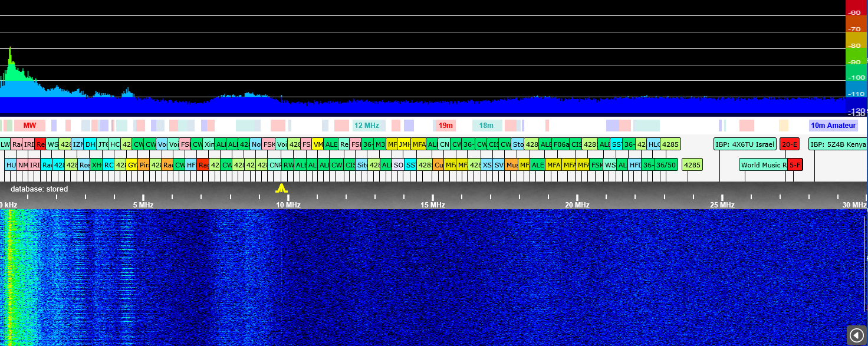The width and height of the screenshot is (868, 346).
Task: Tune to the 36/50 label
Action: (x=666, y=165)
